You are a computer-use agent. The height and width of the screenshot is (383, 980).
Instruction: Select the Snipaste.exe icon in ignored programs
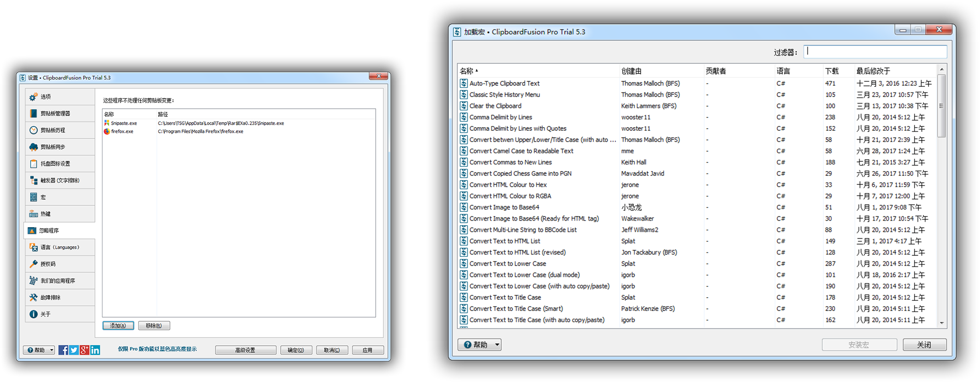point(107,123)
